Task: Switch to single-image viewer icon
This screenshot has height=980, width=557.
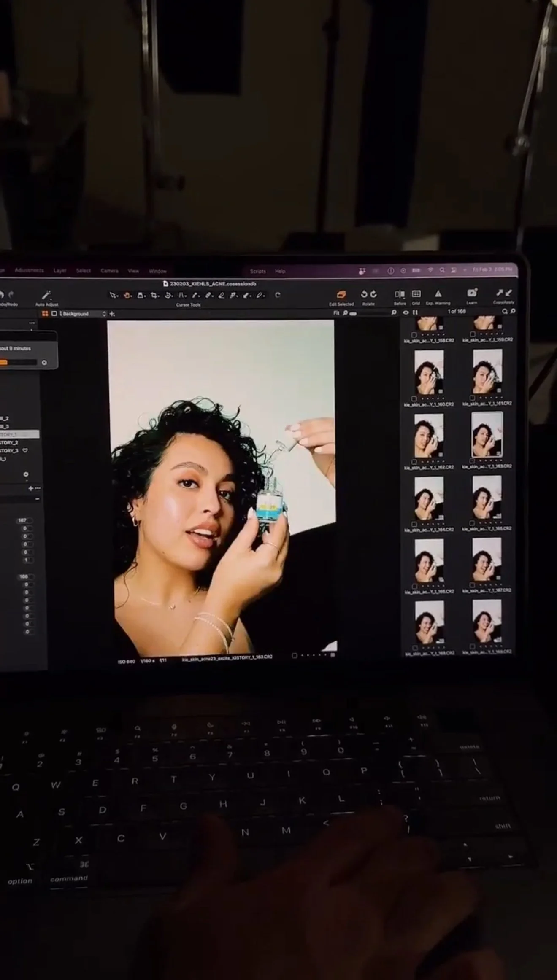Action: 54,314
